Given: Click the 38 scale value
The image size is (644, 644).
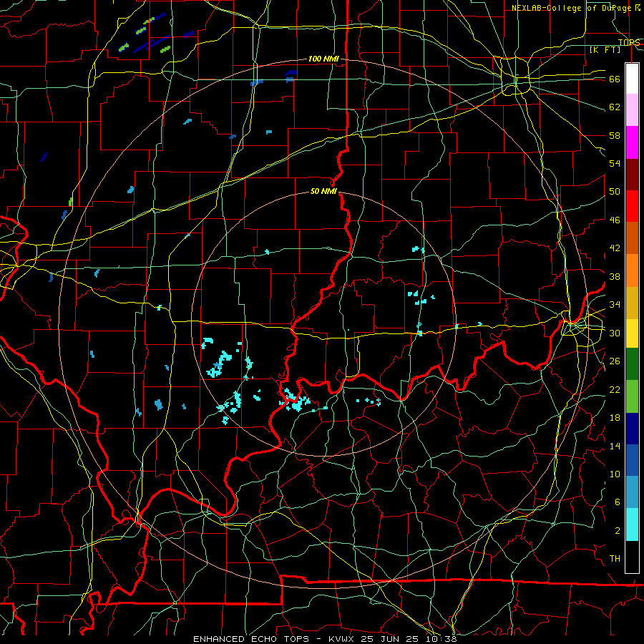Looking at the screenshot, I should pyautogui.click(x=615, y=276).
